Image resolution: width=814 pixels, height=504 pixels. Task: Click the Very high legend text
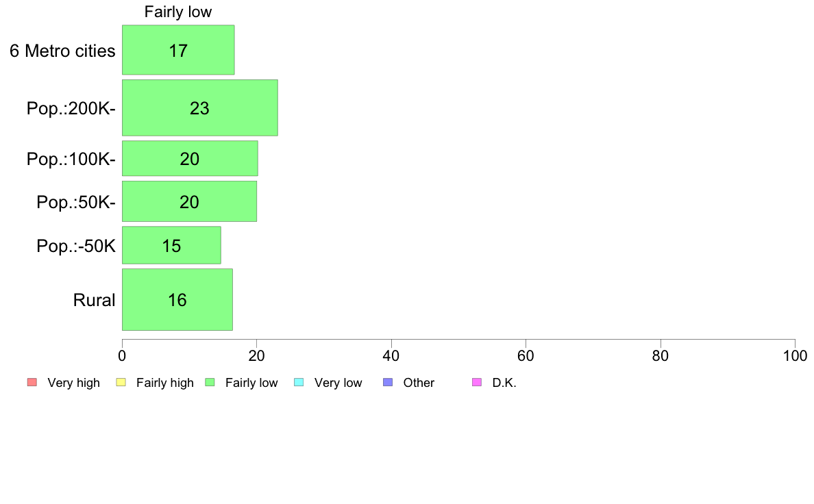(74, 383)
